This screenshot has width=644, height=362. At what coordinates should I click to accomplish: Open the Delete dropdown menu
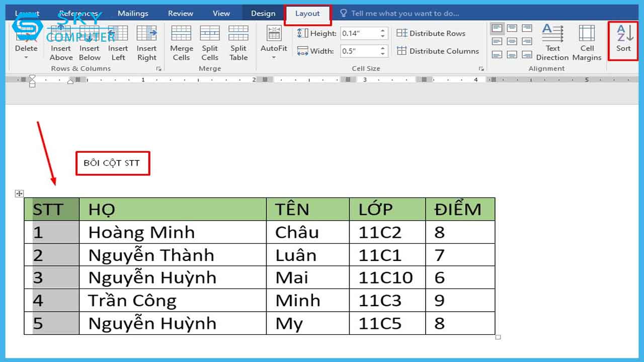[26, 57]
